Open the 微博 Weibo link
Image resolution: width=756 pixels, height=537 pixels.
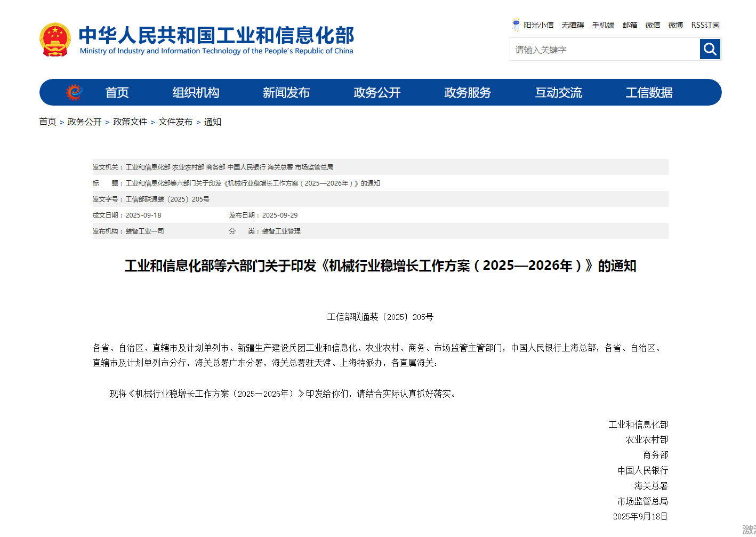click(675, 25)
